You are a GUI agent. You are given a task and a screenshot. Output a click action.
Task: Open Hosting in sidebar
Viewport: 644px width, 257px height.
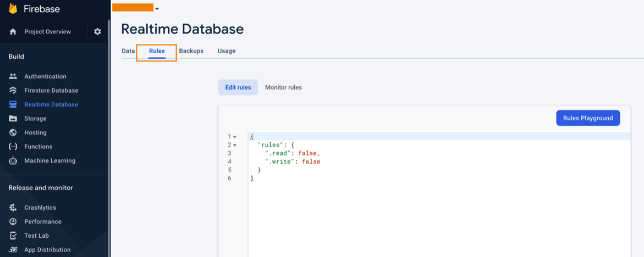click(x=35, y=132)
